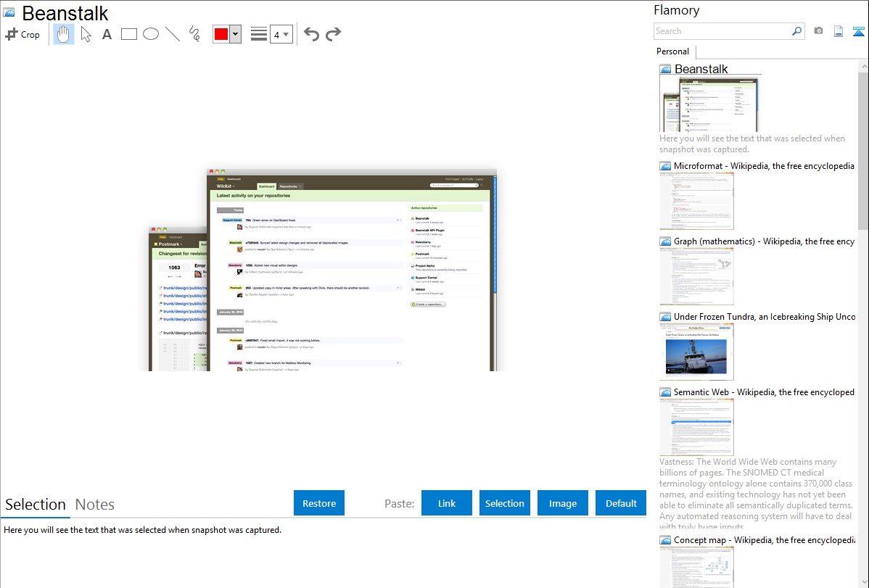Pick the rectangle drawing tool
The image size is (869, 588).
[x=129, y=34]
